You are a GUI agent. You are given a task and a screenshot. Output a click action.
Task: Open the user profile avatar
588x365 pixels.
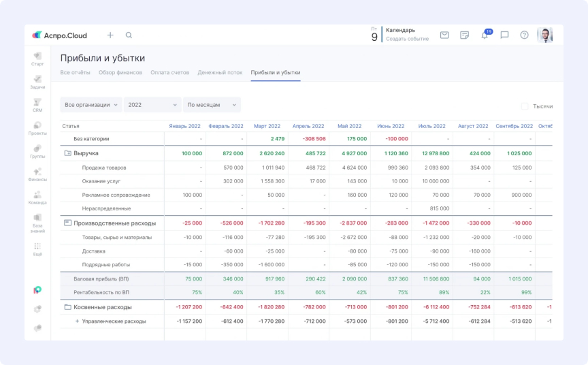tap(544, 35)
